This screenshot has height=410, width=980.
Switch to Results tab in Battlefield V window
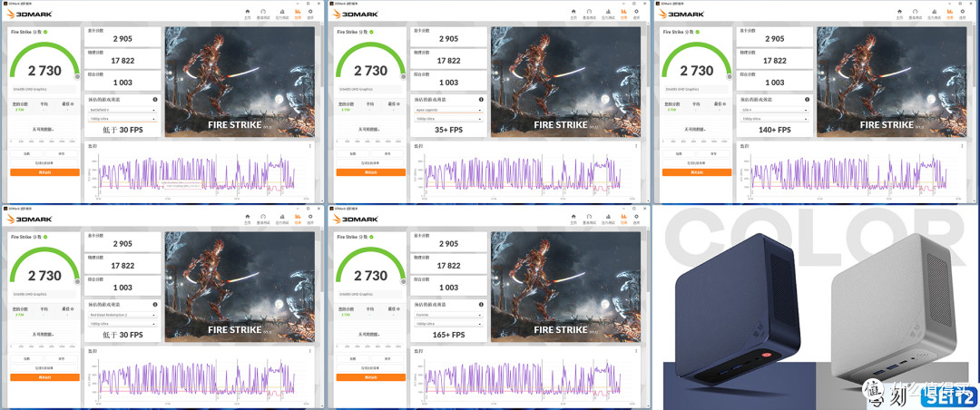pyautogui.click(x=297, y=13)
